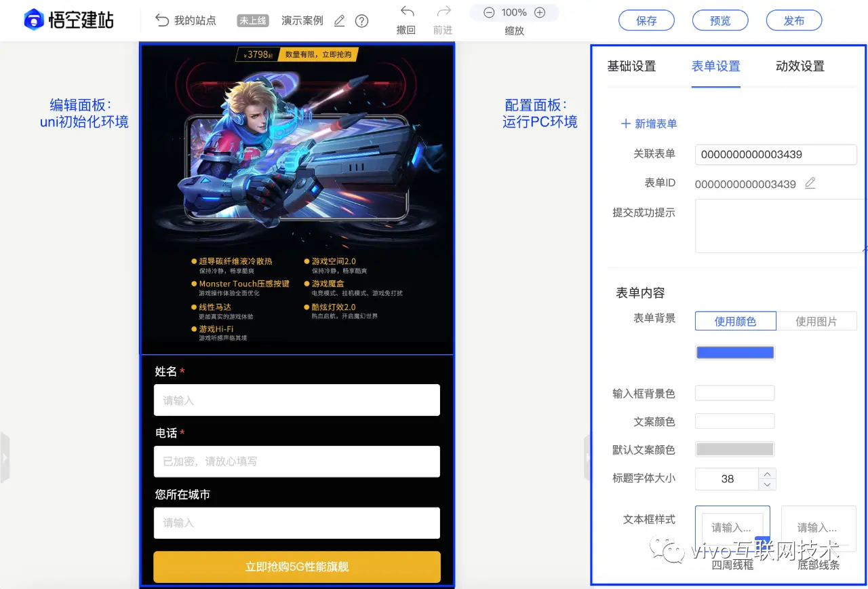The image size is (868, 589).
Task: Zoom out with the minus icon
Action: (x=489, y=12)
